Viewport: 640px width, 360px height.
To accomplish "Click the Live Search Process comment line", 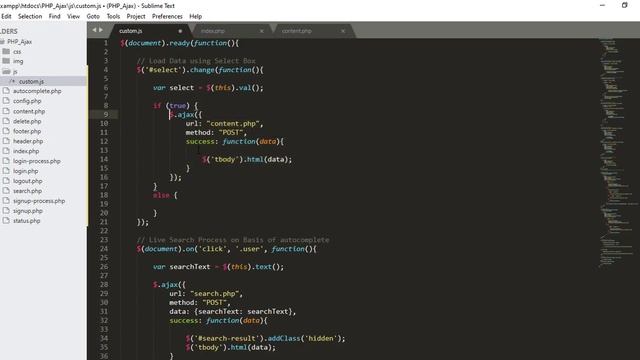I will [233, 240].
